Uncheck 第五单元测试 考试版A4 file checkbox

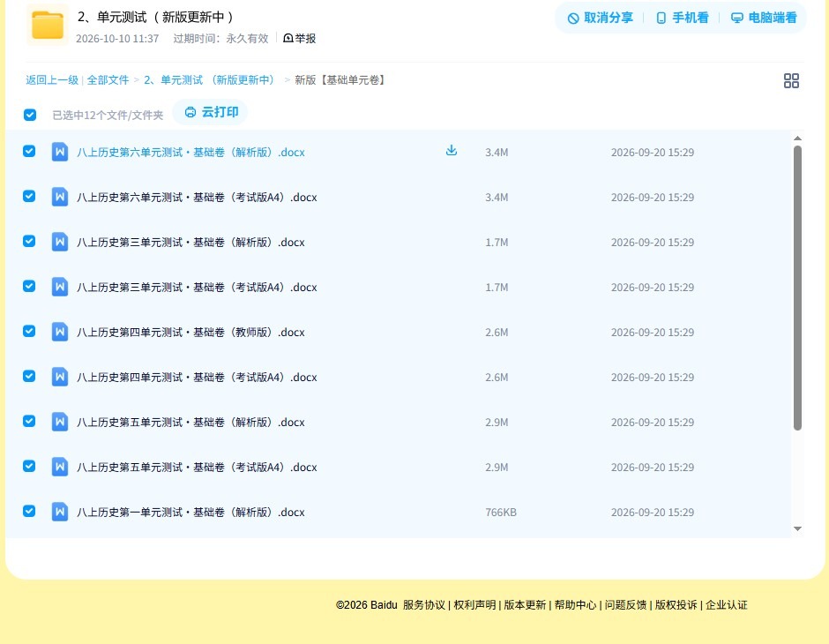pos(29,466)
